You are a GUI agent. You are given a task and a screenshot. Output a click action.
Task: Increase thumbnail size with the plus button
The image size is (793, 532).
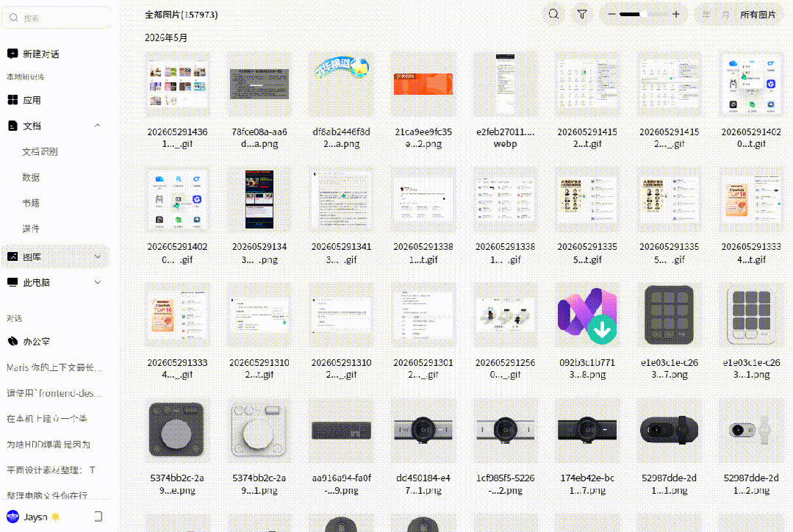click(675, 14)
